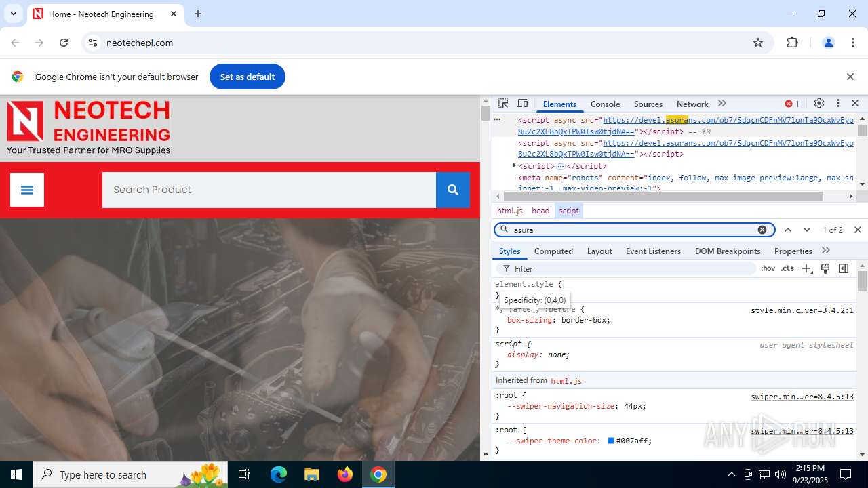Toggle the device toolbar icon
This screenshot has width=868, height=488.
click(522, 104)
